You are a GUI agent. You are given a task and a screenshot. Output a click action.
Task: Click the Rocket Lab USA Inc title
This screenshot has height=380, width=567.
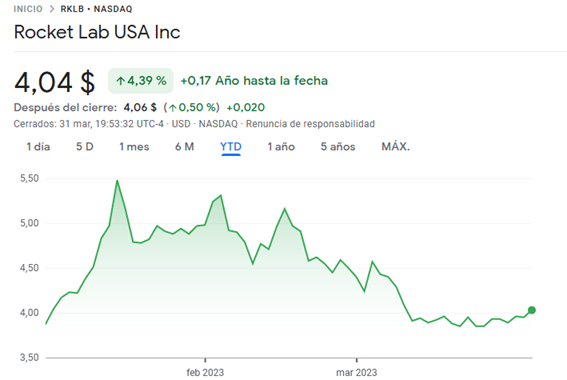click(x=97, y=32)
